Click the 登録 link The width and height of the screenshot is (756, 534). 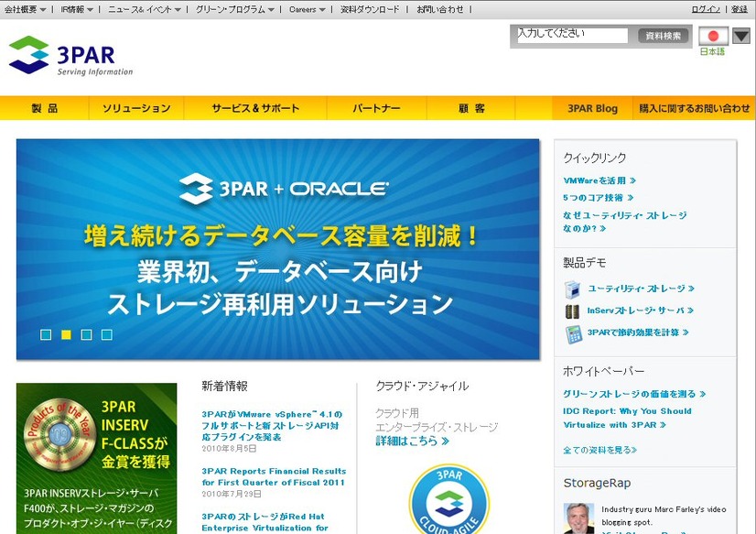coord(740,9)
